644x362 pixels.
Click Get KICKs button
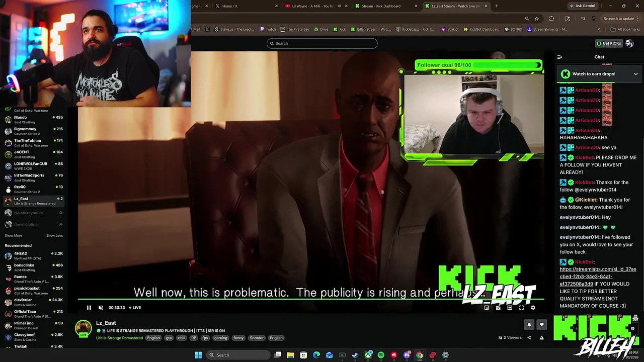coord(609,43)
